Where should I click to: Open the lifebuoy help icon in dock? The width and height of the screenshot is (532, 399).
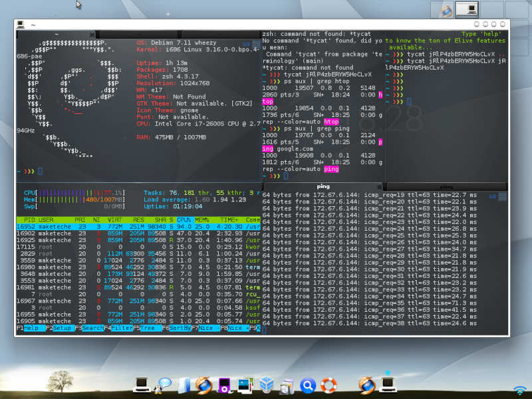328,384
